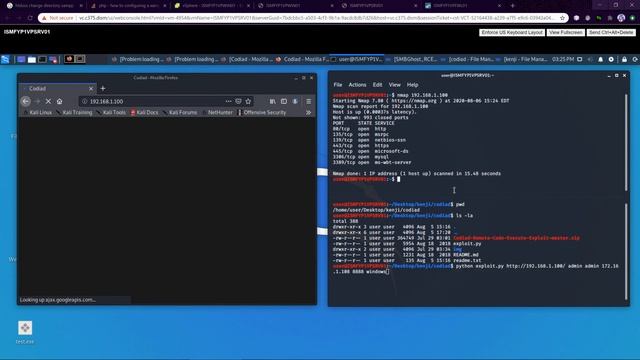Open Kali Docs bookmark
This screenshot has width=640, height=360.
144,112
